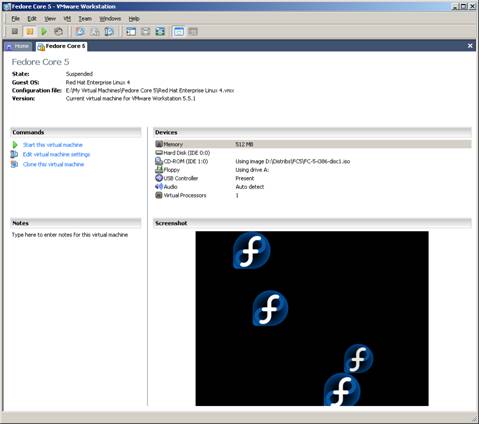This screenshot has width=479, height=424.
Task: Click the Fedora screenshot thumbnail
Action: (312, 318)
